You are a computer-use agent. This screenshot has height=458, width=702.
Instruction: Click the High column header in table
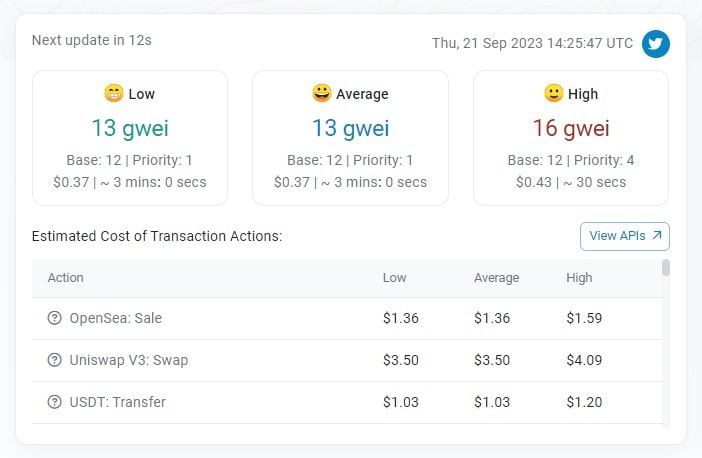(x=579, y=277)
